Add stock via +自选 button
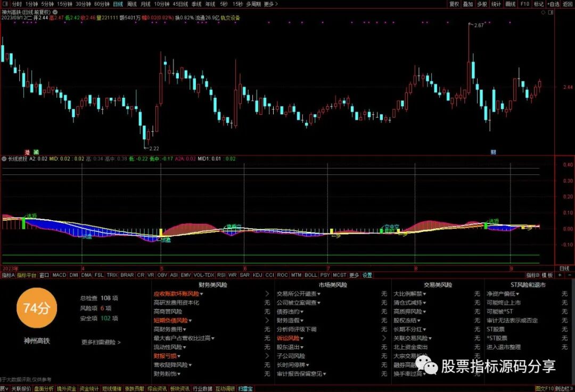This screenshot has width=575, height=392. click(553, 4)
